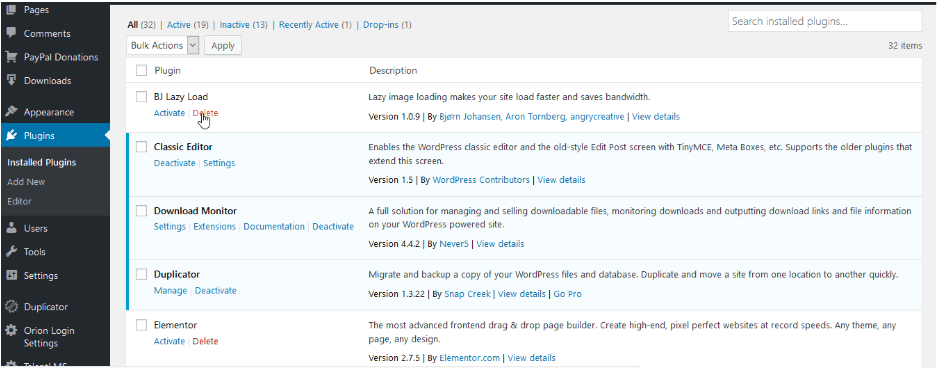The height and width of the screenshot is (369, 940).
Task: Open Download Monitor Settings link
Action: click(170, 226)
